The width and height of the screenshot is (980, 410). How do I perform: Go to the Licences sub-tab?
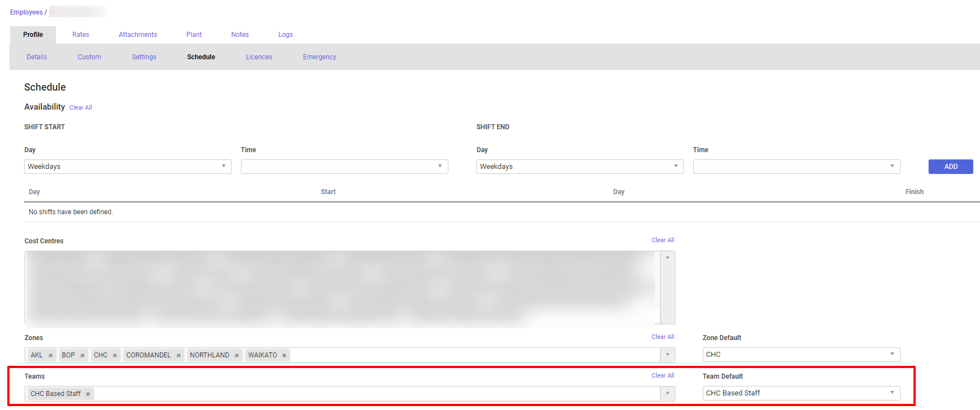tap(259, 57)
